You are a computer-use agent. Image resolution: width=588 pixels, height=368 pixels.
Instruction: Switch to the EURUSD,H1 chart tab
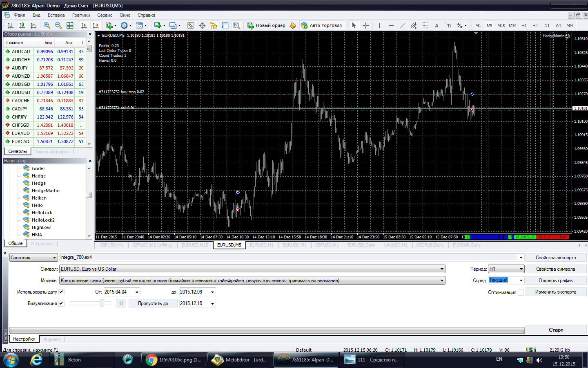coord(261,245)
